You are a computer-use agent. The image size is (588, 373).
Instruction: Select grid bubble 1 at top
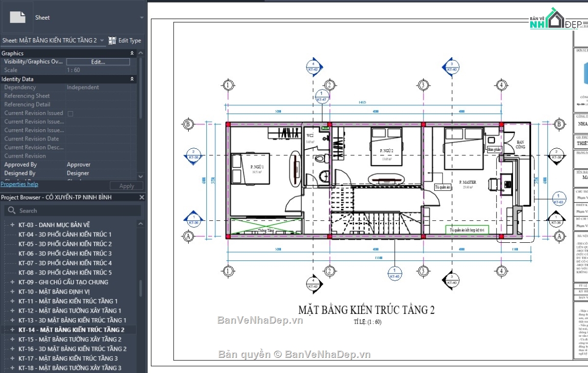pyautogui.click(x=228, y=85)
